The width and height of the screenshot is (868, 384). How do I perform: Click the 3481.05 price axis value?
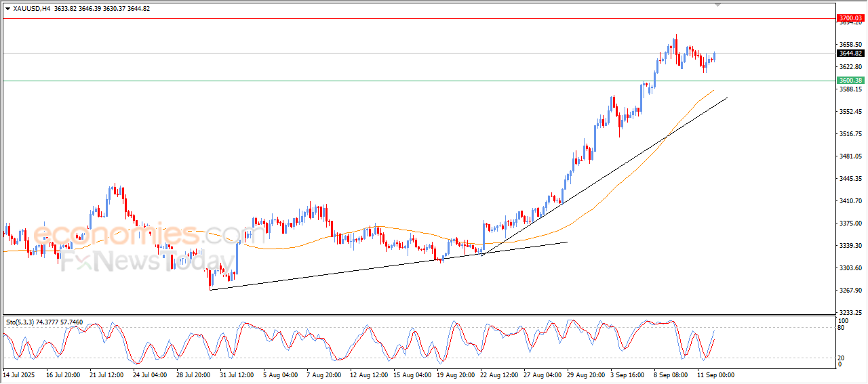[850, 156]
